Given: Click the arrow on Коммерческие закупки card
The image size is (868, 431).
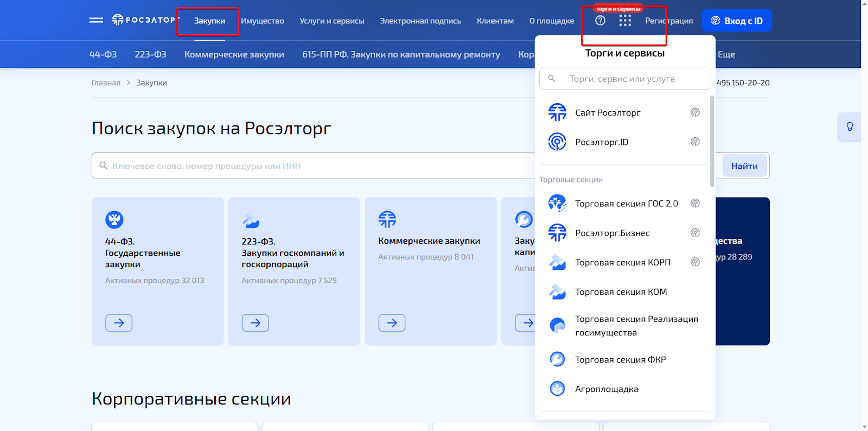Looking at the screenshot, I should (x=392, y=323).
